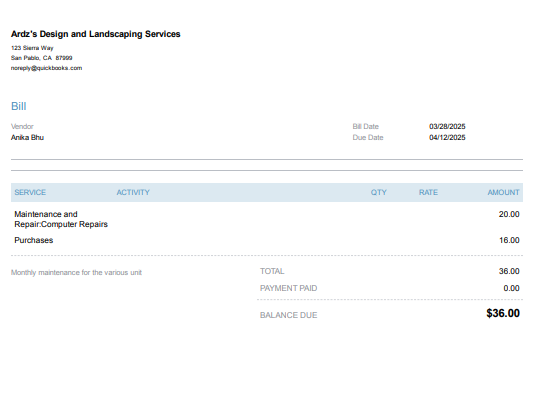Click the San Pablo, CA 87999 line
Viewport: 537px width, 407px height.
point(41,58)
